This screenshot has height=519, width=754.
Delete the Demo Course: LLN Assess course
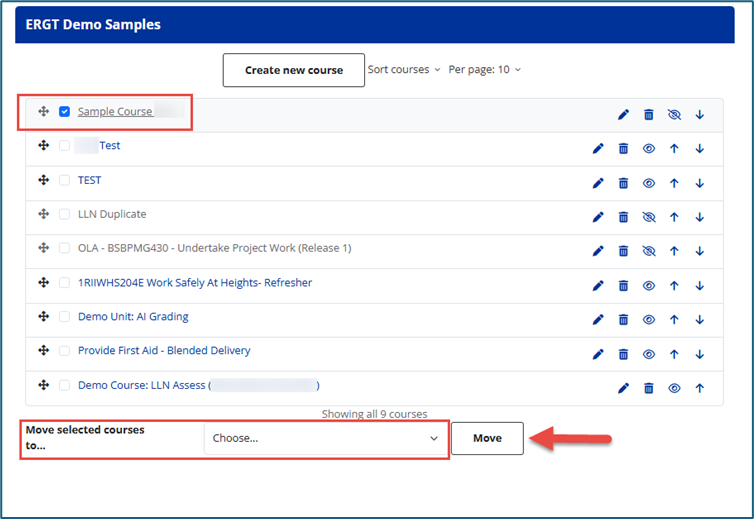pos(648,388)
